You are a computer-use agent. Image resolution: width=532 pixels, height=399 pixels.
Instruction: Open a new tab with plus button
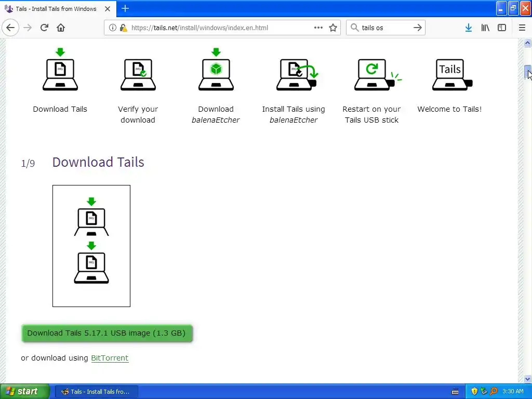click(125, 8)
